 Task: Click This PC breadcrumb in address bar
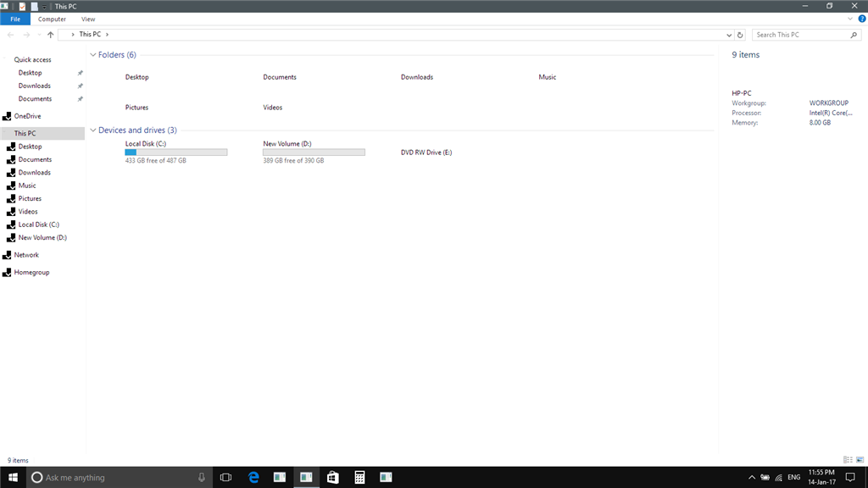pyautogui.click(x=90, y=34)
